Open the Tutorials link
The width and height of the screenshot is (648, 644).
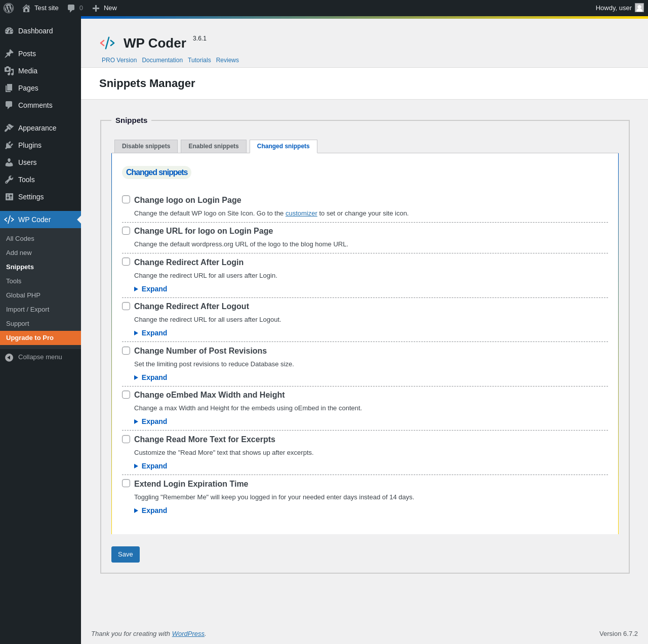(x=199, y=60)
